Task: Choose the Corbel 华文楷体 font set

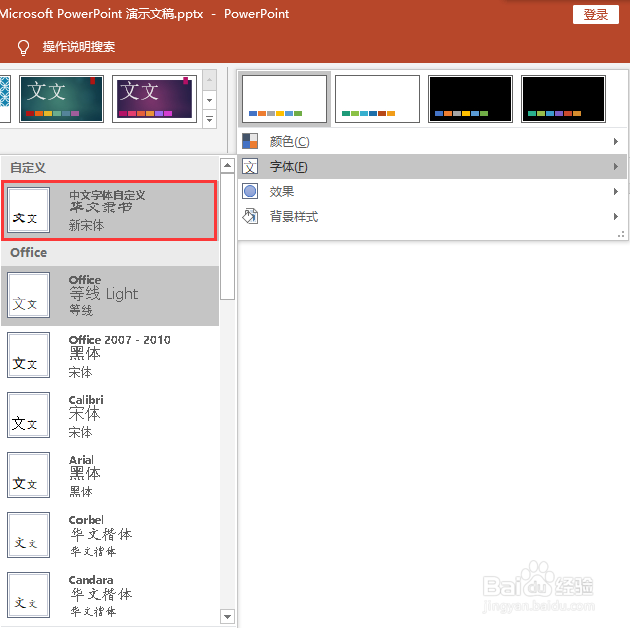Action: point(110,535)
